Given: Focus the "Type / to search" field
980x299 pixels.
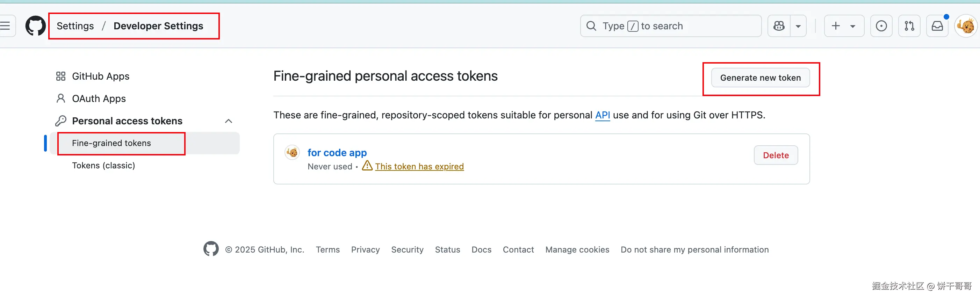Looking at the screenshot, I should [x=670, y=26].
